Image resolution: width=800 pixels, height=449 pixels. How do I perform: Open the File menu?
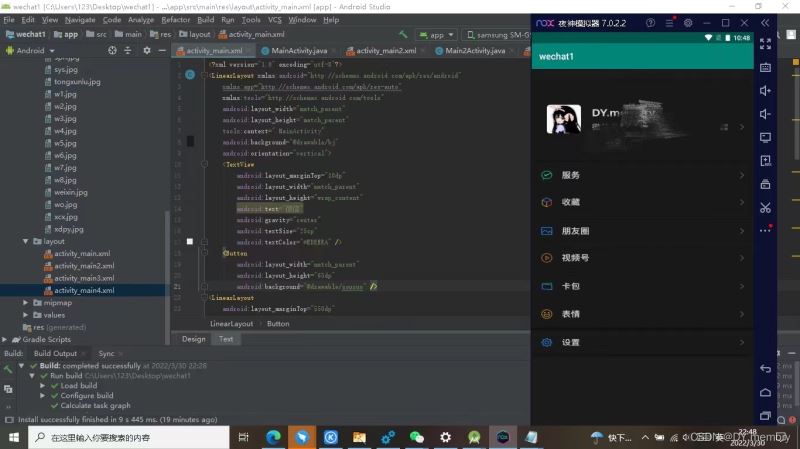coord(9,20)
